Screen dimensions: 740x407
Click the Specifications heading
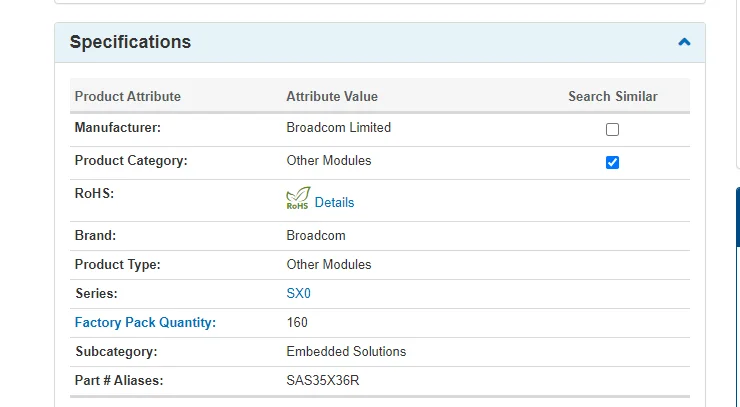pos(130,42)
